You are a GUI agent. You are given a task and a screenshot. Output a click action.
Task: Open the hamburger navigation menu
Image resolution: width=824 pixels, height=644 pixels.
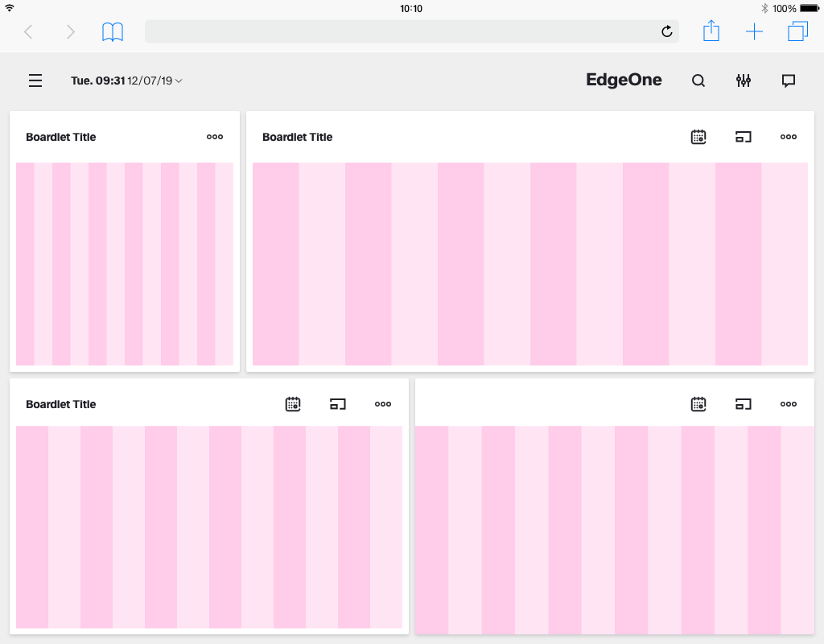[35, 80]
